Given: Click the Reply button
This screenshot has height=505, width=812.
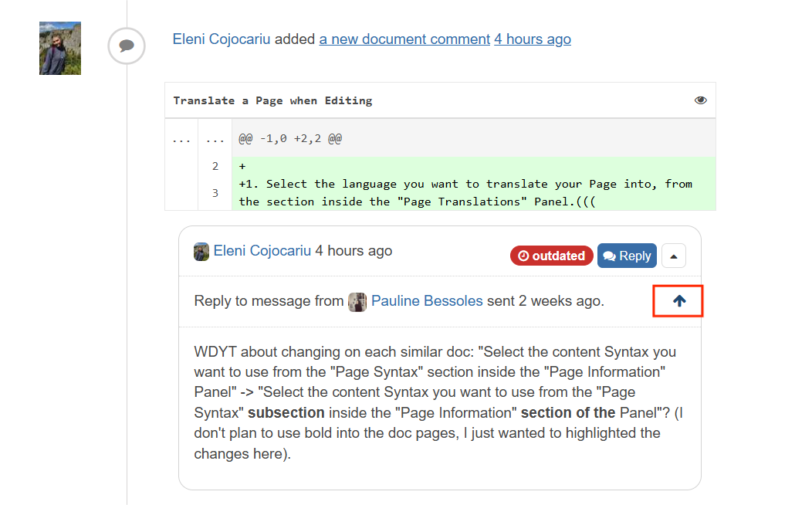Looking at the screenshot, I should click(627, 256).
